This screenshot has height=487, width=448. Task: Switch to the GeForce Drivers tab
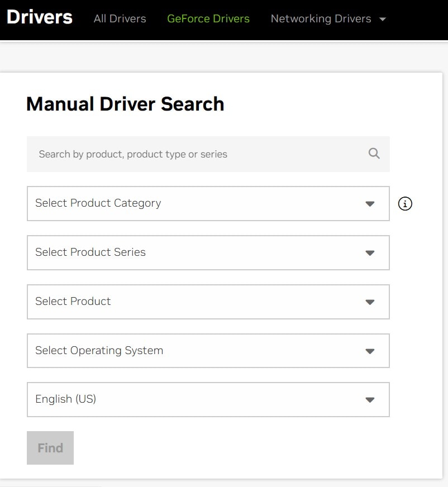click(208, 18)
